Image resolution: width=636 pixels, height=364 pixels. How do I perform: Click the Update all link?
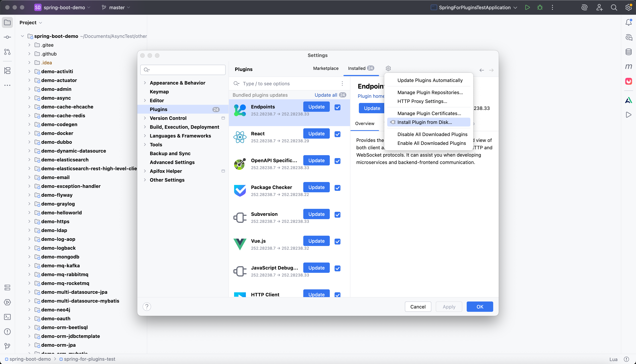[x=326, y=95]
